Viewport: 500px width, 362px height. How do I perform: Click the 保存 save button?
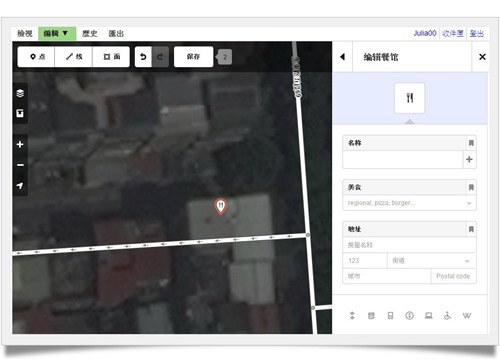[x=193, y=57]
